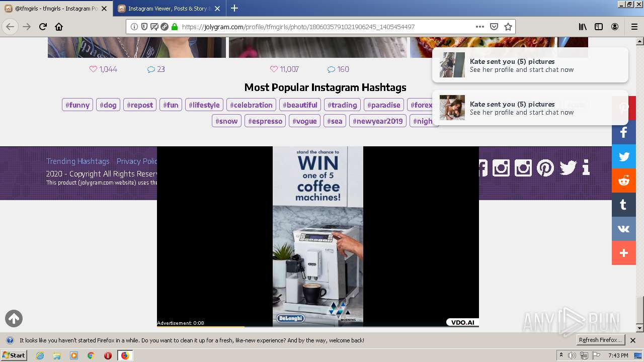Image resolution: width=644 pixels, height=362 pixels.
Task: Click the Refresh Firefox… button
Action: tap(600, 340)
